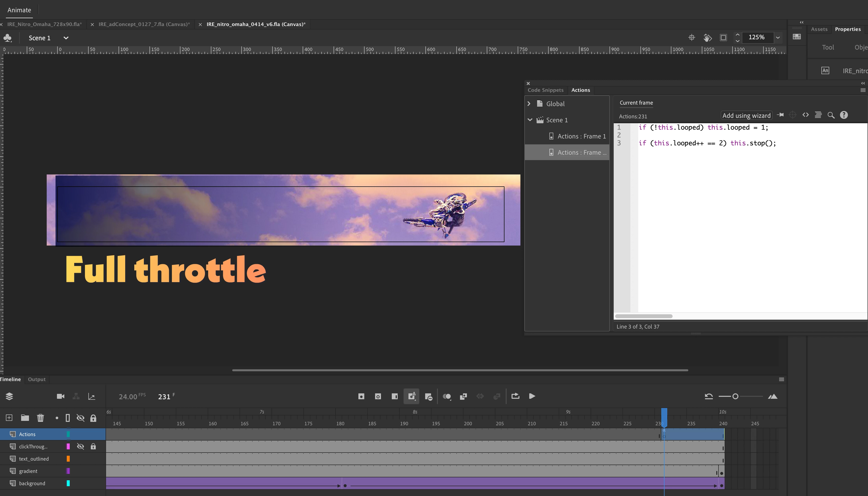Viewport: 868px width, 496px height.
Task: Delete the selected timeline layer
Action: click(41, 418)
